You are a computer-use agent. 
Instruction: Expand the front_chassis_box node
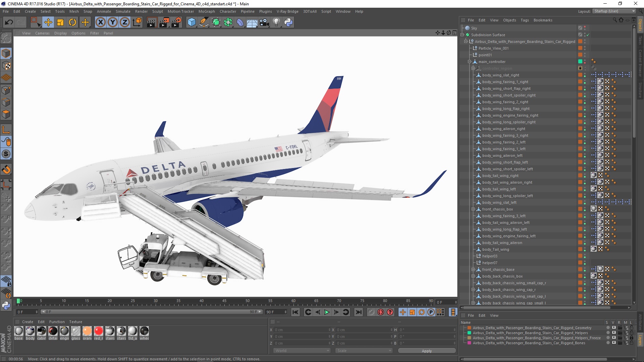(x=473, y=209)
